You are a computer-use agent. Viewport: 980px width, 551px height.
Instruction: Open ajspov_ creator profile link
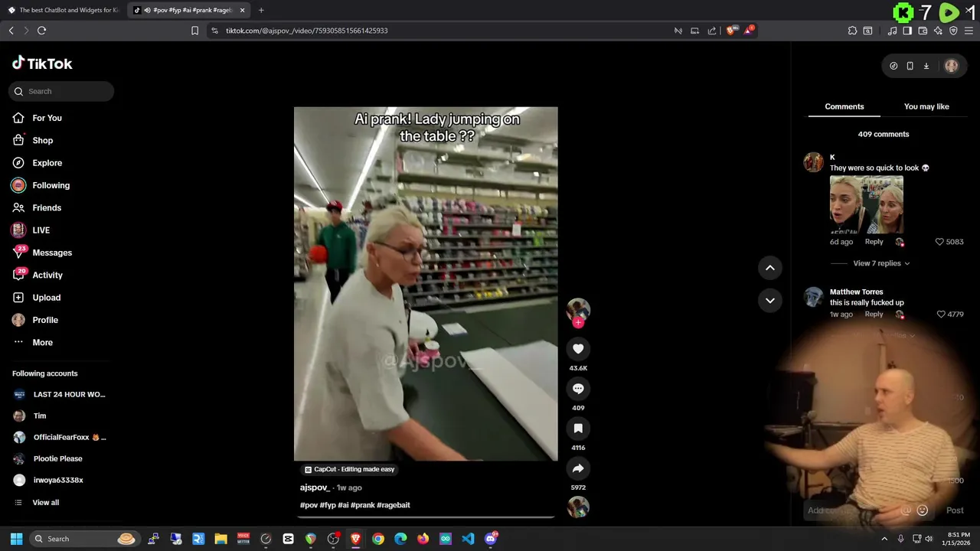pyautogui.click(x=315, y=487)
